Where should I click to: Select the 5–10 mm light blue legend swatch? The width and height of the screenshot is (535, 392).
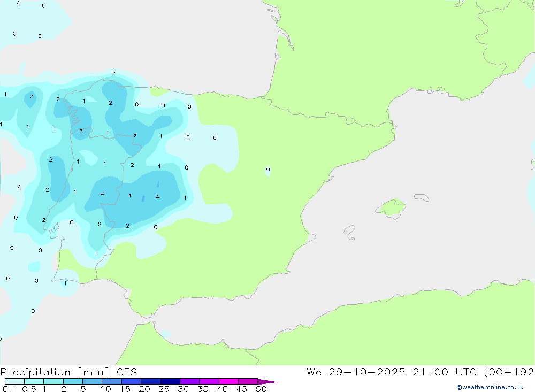point(92,381)
